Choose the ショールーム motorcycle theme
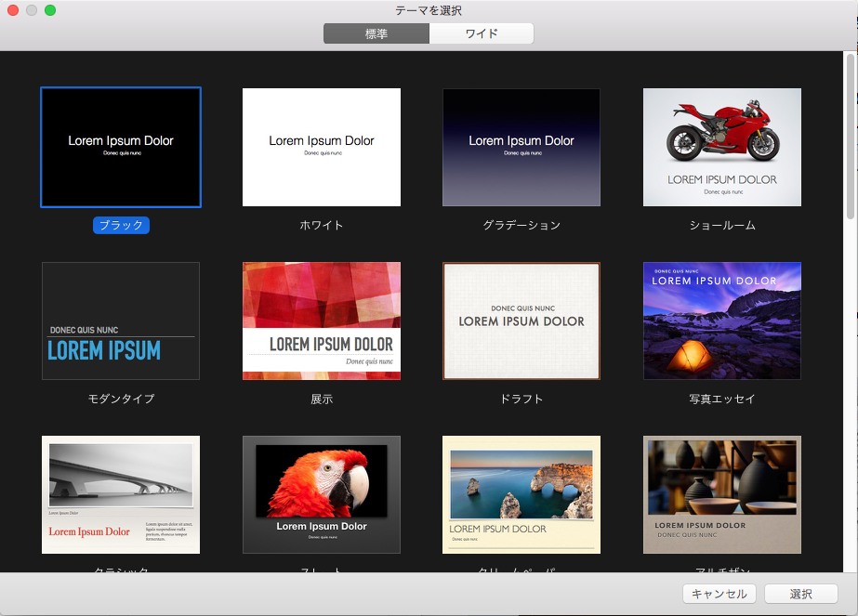Viewport: 858px width, 616px height. point(721,147)
